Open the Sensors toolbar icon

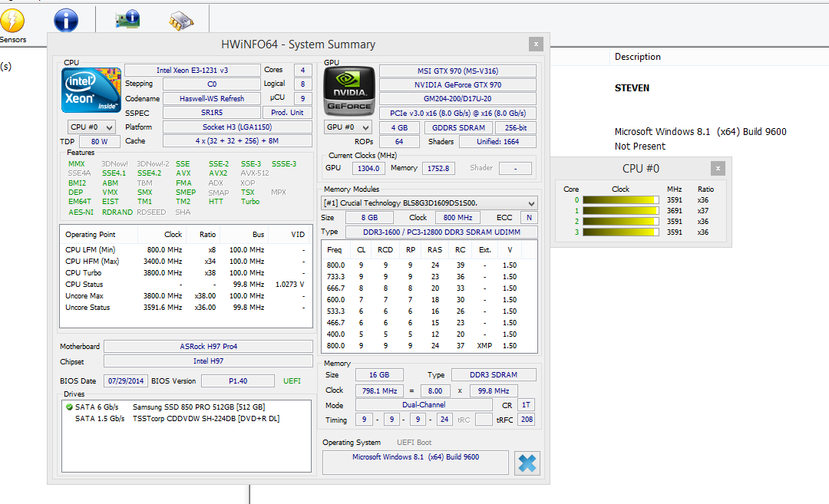click(12, 21)
